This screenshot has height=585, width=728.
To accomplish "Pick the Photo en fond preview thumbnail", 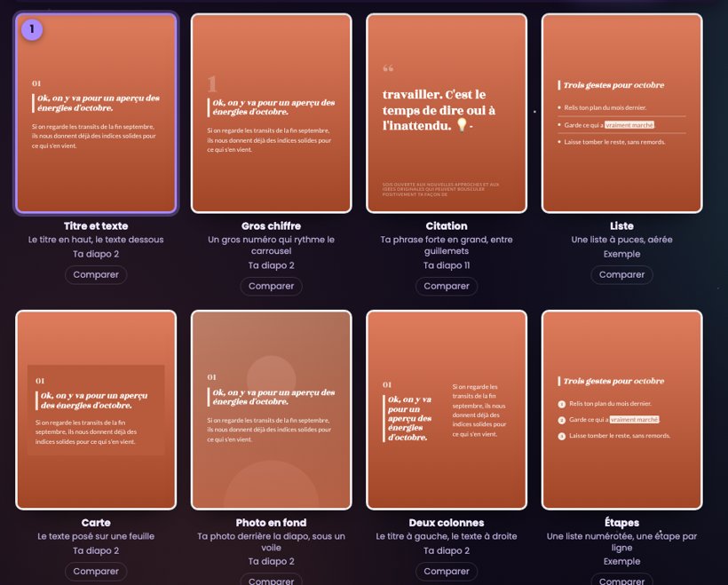I will point(271,410).
